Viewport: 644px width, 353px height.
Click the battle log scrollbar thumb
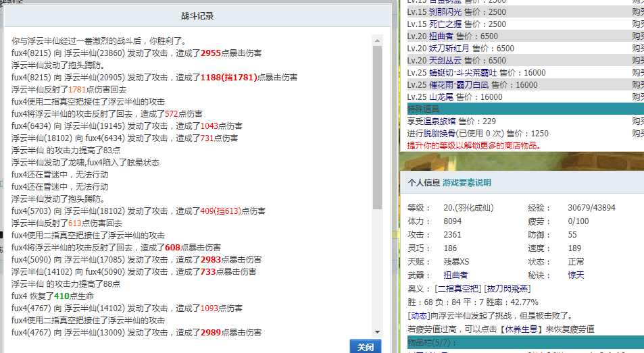378,128
